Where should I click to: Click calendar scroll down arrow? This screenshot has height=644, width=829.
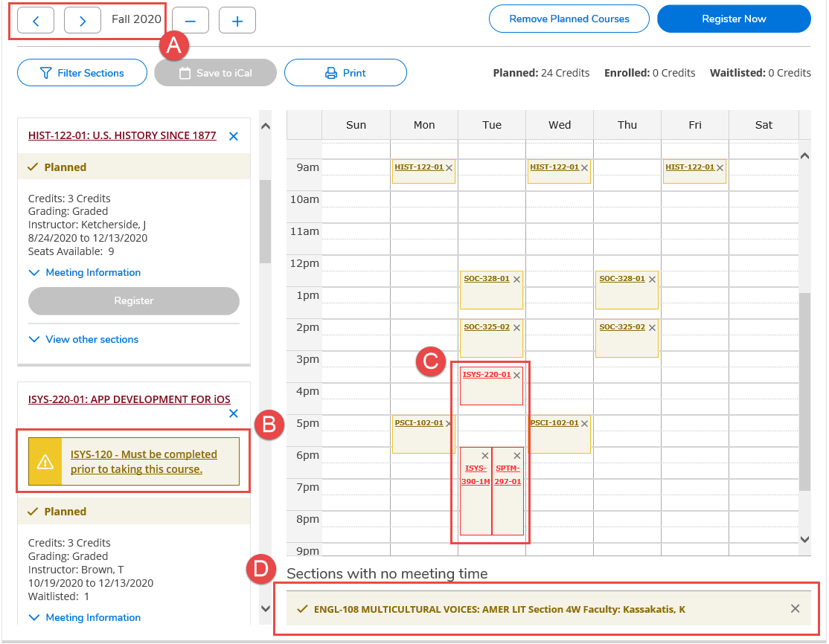(804, 539)
